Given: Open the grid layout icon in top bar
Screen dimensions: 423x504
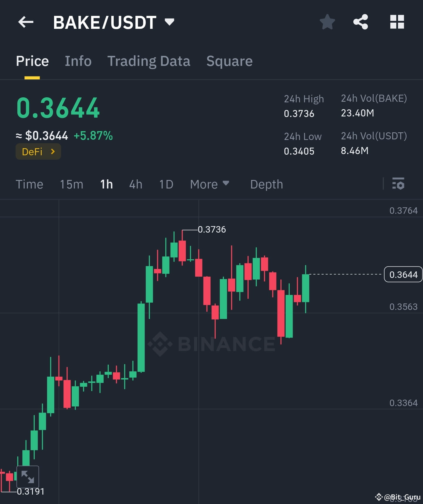Looking at the screenshot, I should [x=397, y=22].
